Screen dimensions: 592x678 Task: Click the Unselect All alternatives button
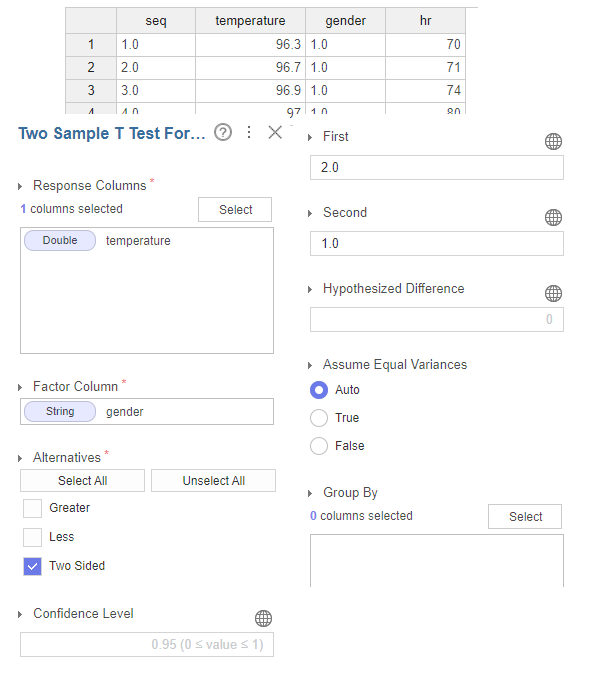213,480
